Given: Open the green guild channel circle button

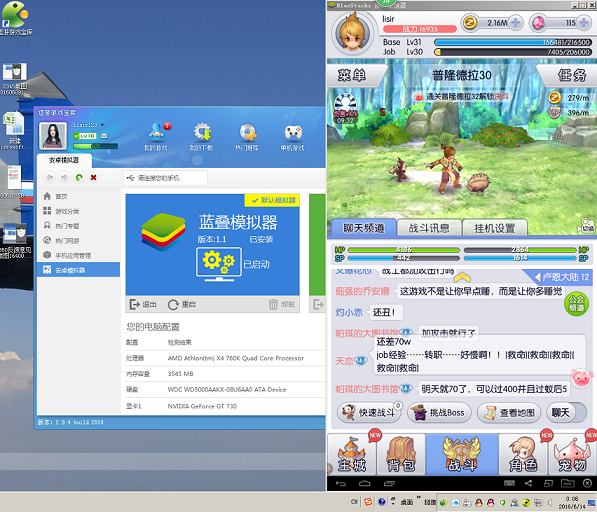Looking at the screenshot, I should click(576, 303).
